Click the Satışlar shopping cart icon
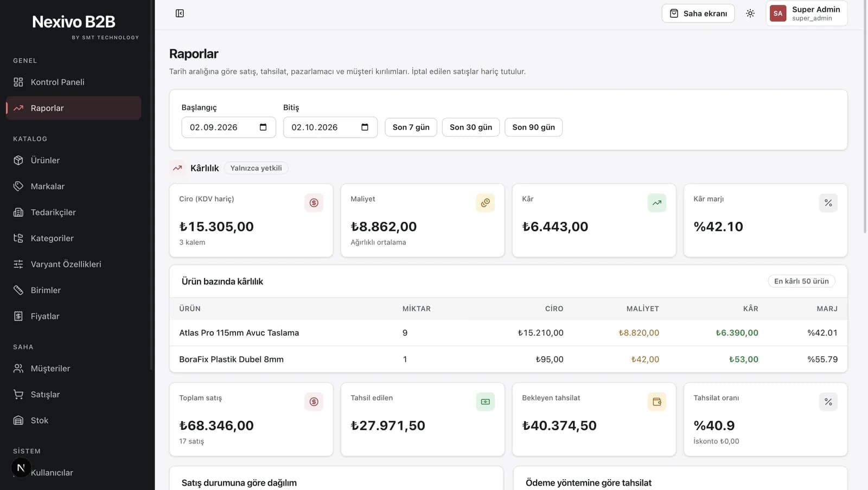 tap(18, 394)
